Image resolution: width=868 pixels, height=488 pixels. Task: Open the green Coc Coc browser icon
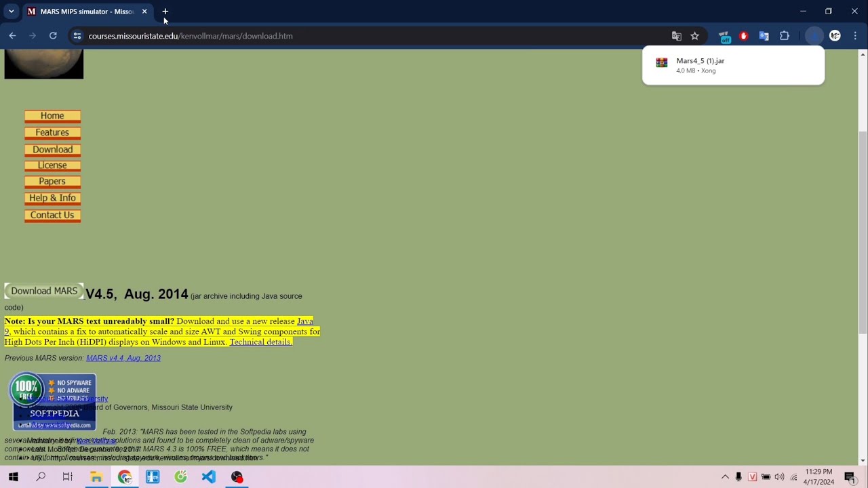coord(180,477)
